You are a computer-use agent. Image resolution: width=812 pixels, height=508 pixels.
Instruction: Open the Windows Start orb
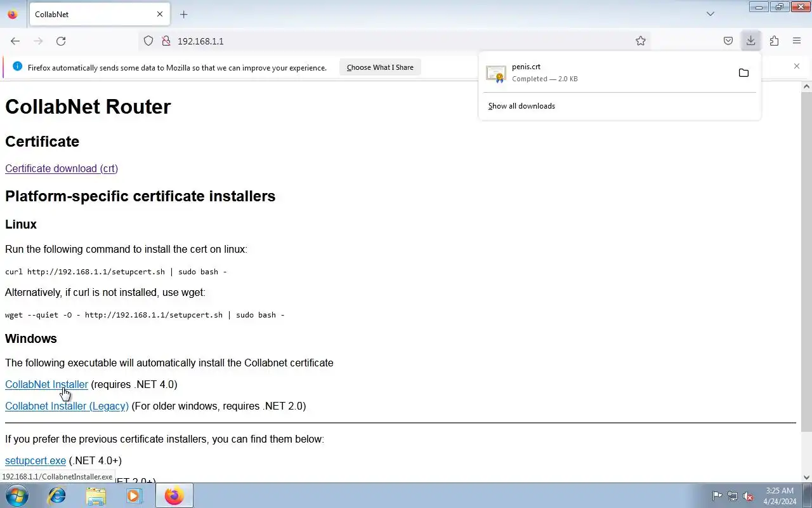pyautogui.click(x=17, y=495)
